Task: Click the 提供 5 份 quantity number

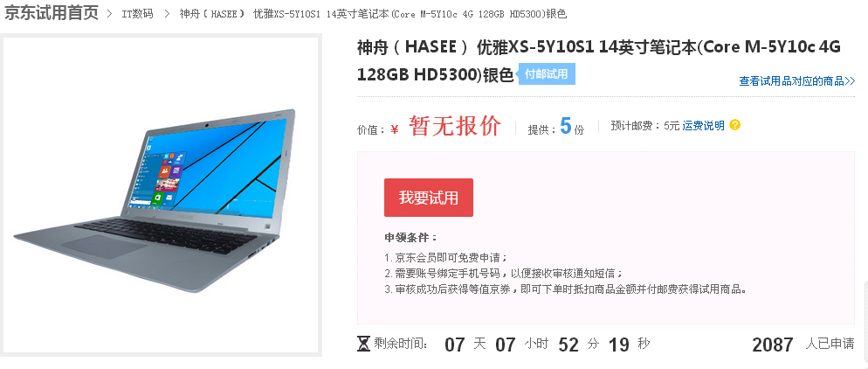Action: pos(565,126)
